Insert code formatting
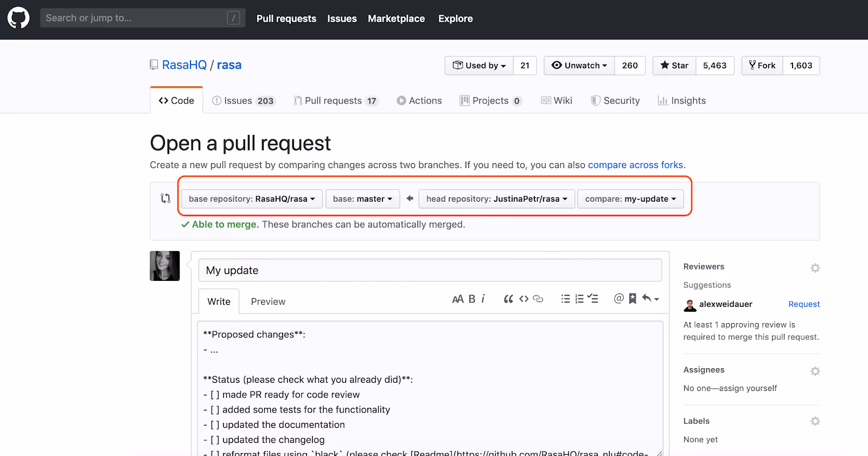The width and height of the screenshot is (868, 456). 524,299
